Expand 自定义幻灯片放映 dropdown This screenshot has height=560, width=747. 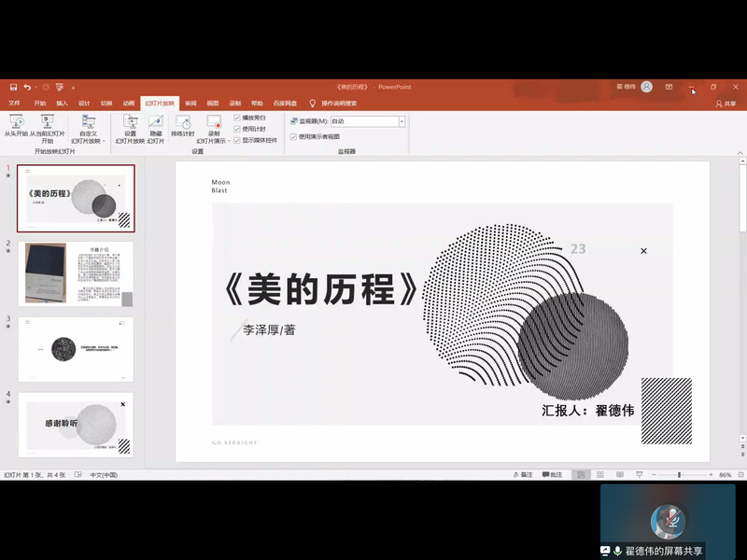point(90,142)
